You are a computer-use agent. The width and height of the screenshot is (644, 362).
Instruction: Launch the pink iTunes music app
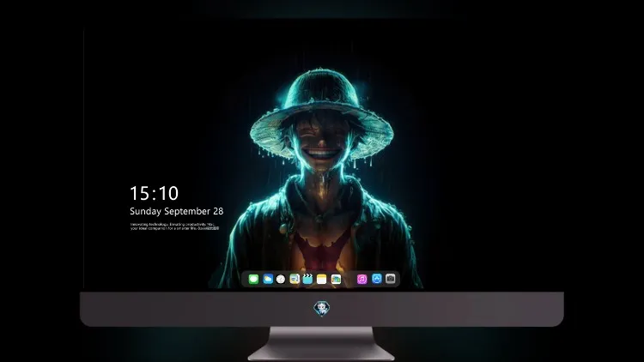pos(361,279)
